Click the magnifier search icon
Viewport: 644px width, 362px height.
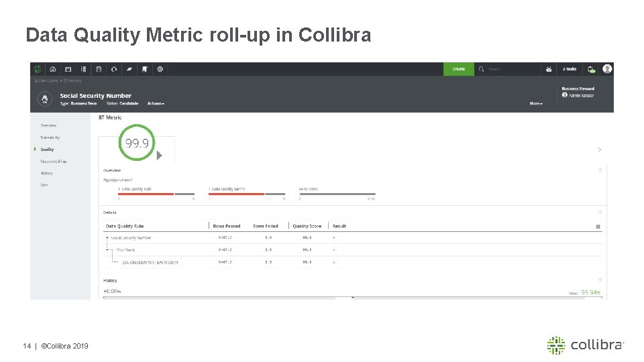pos(482,69)
